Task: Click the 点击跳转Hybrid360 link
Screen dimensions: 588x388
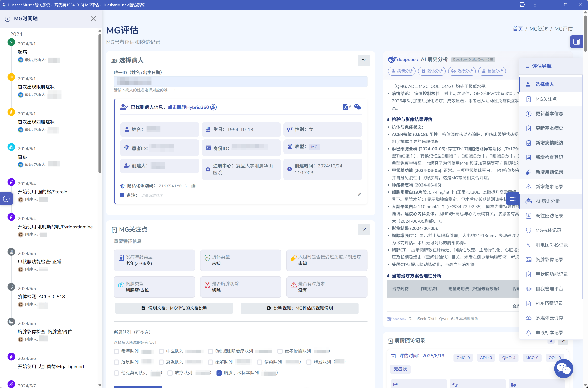Action: point(188,107)
